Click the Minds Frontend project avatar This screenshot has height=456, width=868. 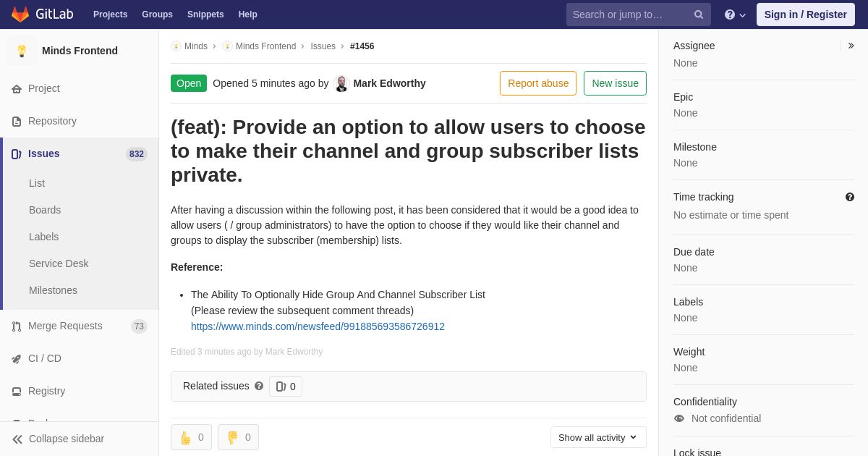pyautogui.click(x=22, y=51)
